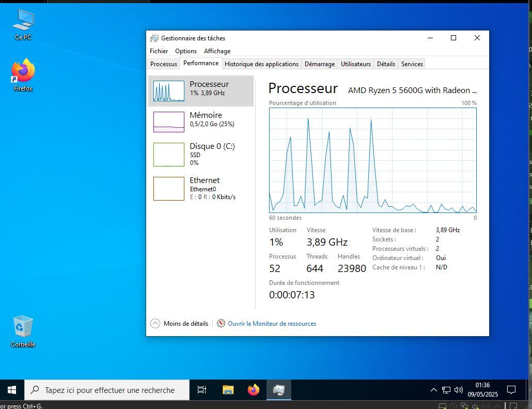
Task: Select the Ethernet graph thumbnail
Action: [x=168, y=189]
